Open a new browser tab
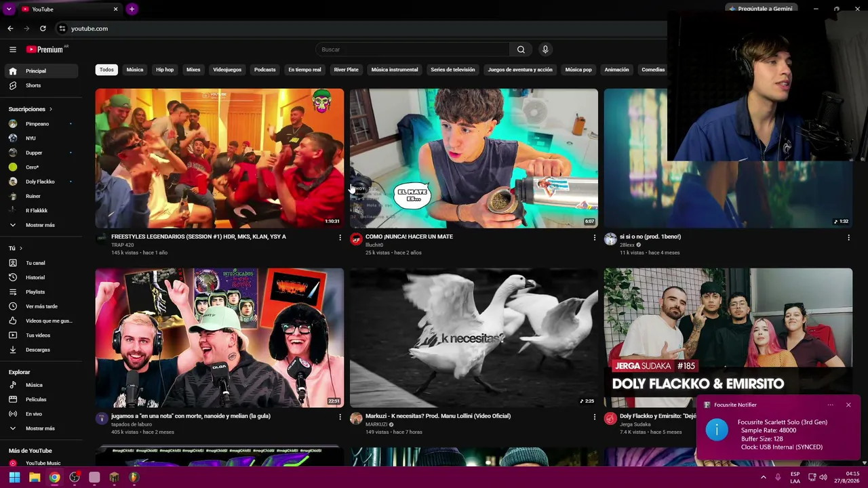Image resolution: width=868 pixels, height=488 pixels. click(x=132, y=9)
